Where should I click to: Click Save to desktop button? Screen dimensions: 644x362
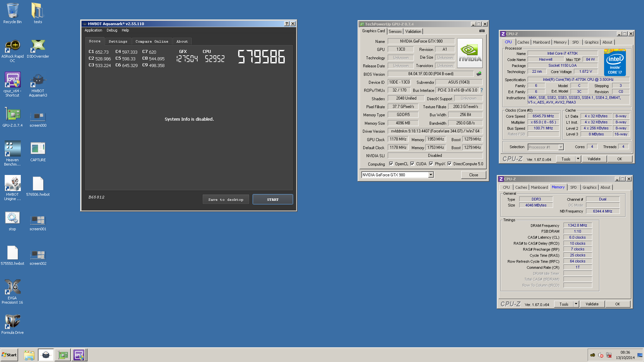pyautogui.click(x=226, y=199)
